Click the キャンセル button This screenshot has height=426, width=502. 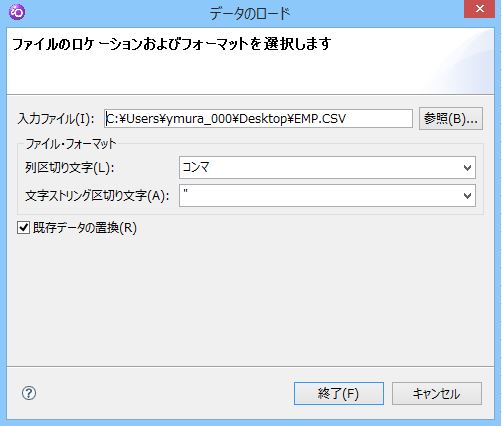point(437,394)
